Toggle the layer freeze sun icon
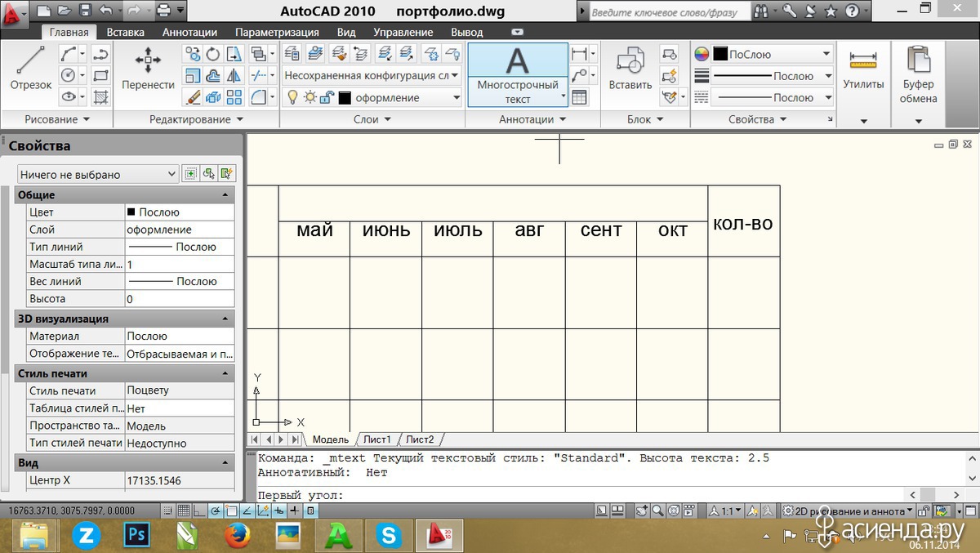Screen dimensions: 980x553 [x=310, y=97]
